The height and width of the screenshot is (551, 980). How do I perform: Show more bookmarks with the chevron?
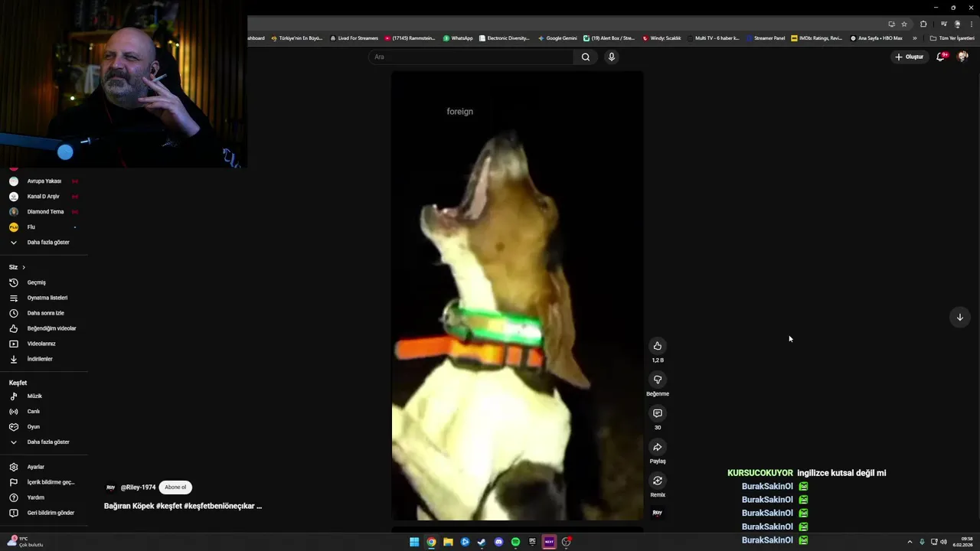914,38
